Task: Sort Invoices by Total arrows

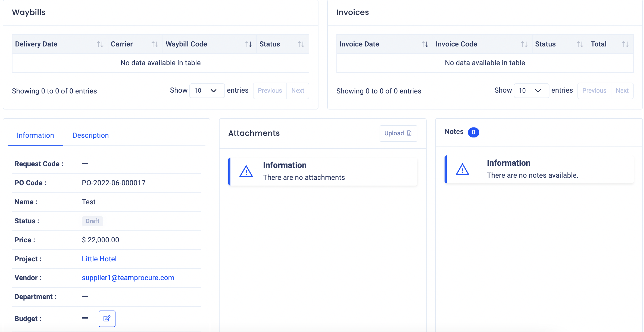Action: (x=625, y=44)
